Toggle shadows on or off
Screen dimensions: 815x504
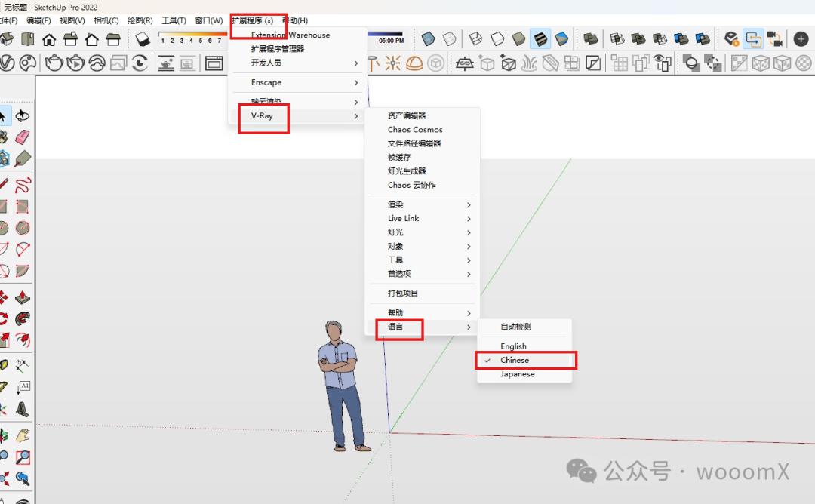tap(143, 39)
